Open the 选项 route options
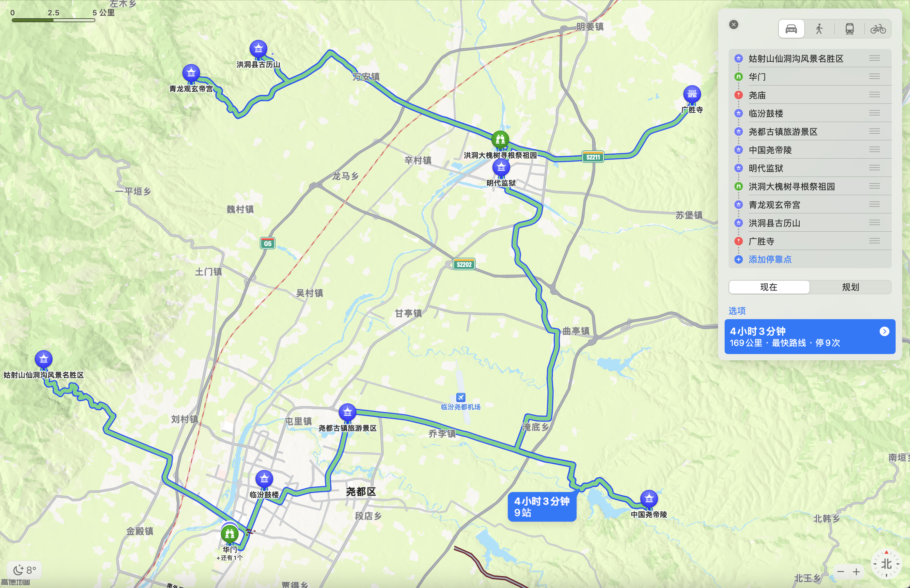This screenshot has width=910, height=588. pyautogui.click(x=737, y=311)
